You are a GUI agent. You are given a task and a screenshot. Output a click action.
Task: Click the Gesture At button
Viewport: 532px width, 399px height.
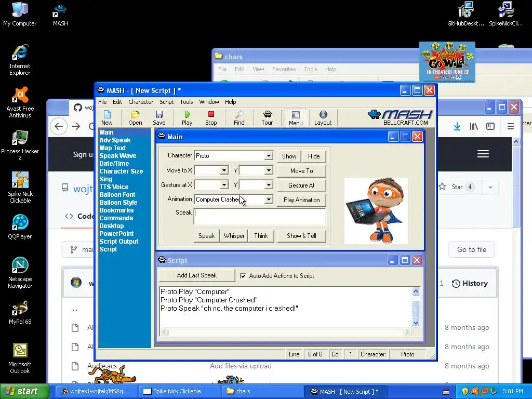(x=302, y=185)
